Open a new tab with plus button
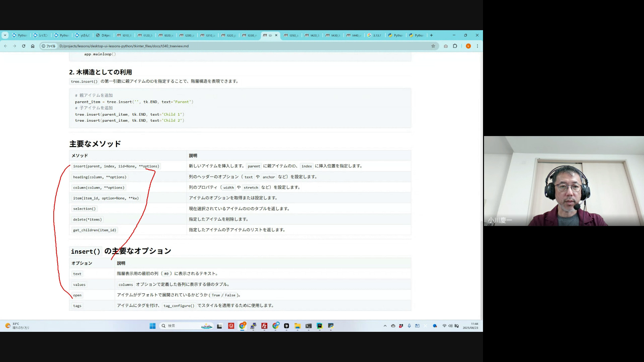 tap(431, 35)
